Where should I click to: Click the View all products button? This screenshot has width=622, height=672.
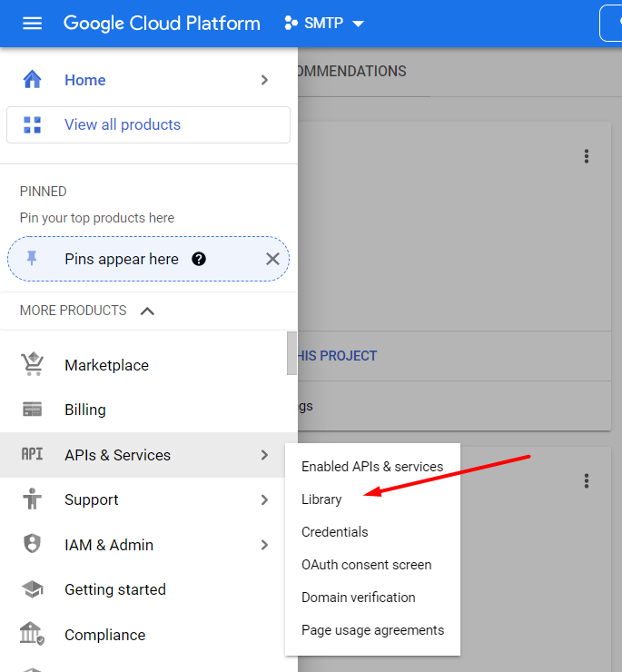[x=148, y=124]
